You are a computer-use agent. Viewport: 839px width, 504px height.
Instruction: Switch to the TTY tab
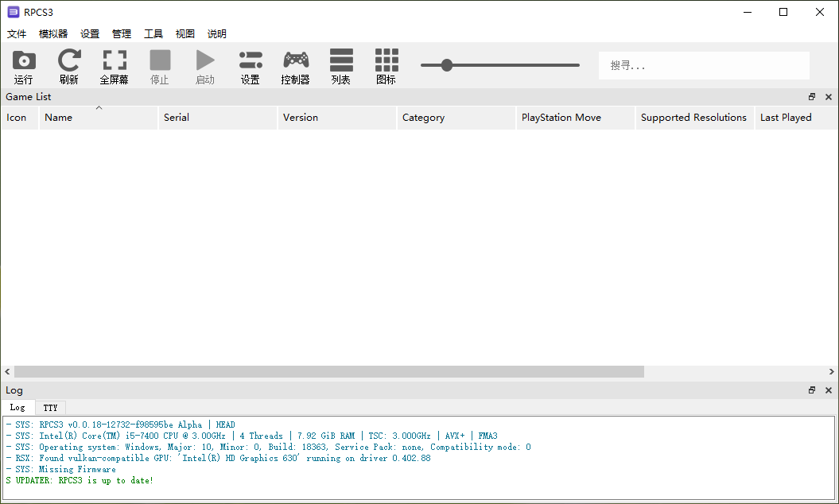(x=50, y=408)
